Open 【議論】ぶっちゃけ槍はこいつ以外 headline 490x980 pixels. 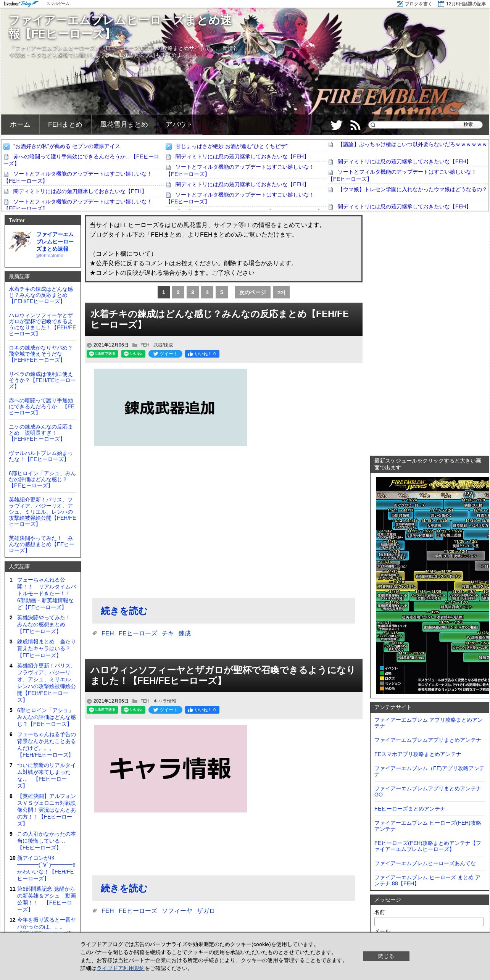pos(413,145)
